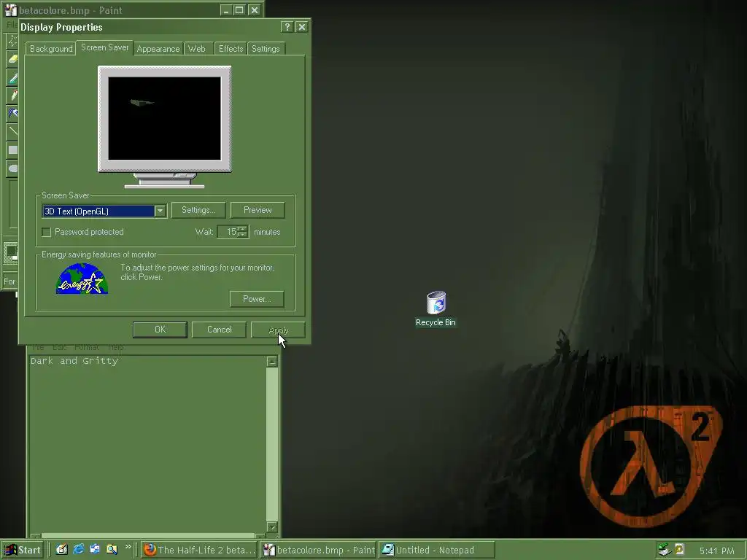Click the Safely Remove Hardware tray icon
The height and width of the screenshot is (560, 747).
coord(664,550)
